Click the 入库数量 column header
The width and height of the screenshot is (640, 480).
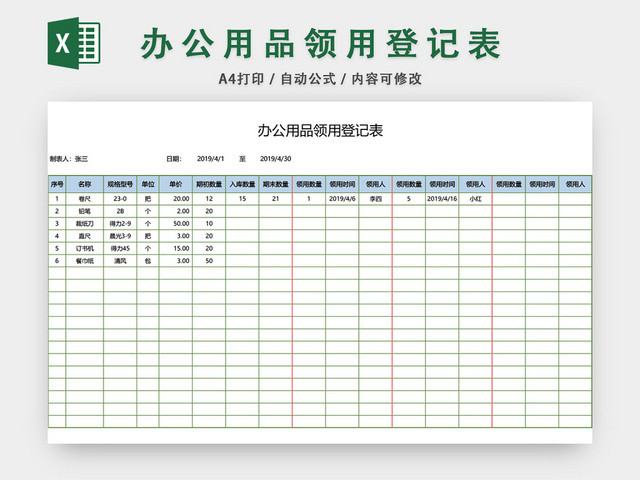[242, 184]
